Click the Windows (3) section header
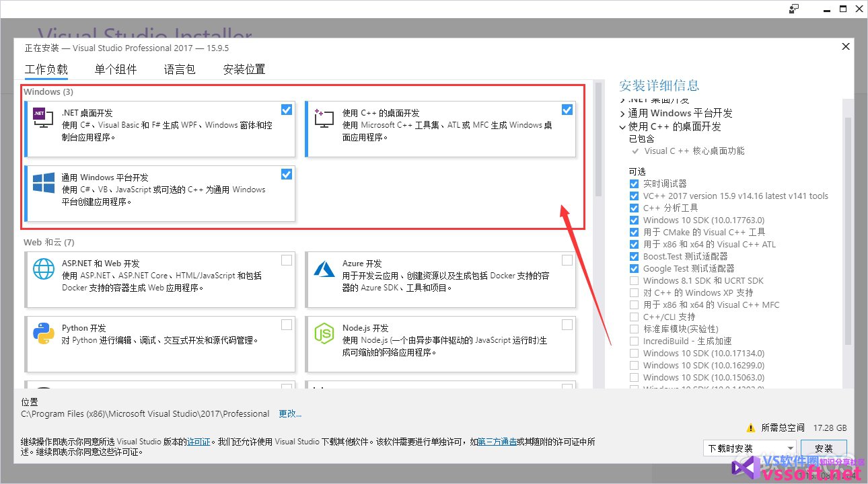 pos(48,91)
